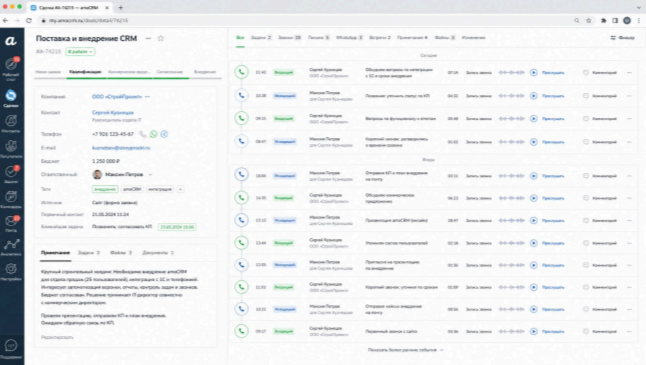Image resolution: width=646 pixels, height=365 pixels.
Task: Open the three-dot menu on the 09:15 call row
Action: coord(629,119)
